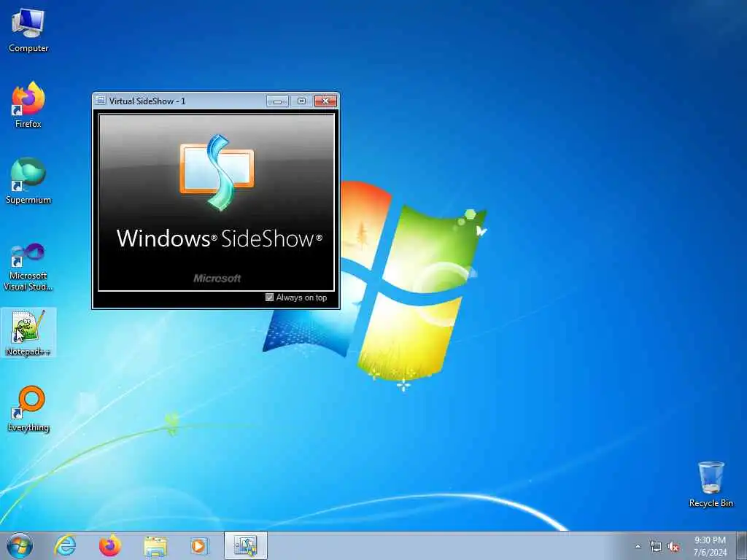747x560 pixels.
Task: Click the muted volume tray icon
Action: click(x=673, y=547)
